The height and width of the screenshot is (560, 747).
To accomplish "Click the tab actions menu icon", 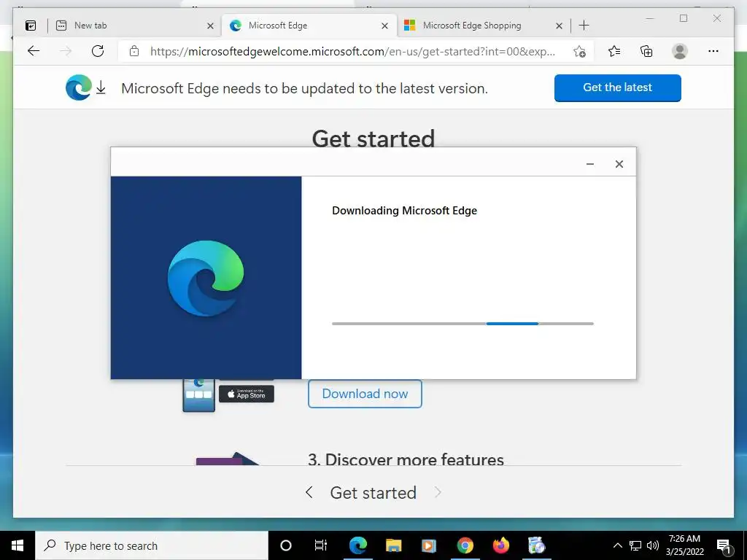I will 31,26.
